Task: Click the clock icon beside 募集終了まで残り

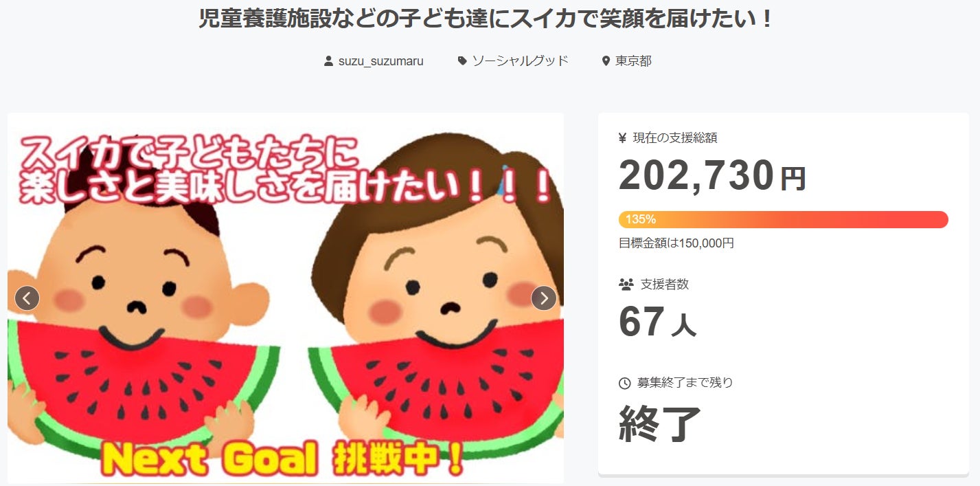Action: [x=624, y=383]
